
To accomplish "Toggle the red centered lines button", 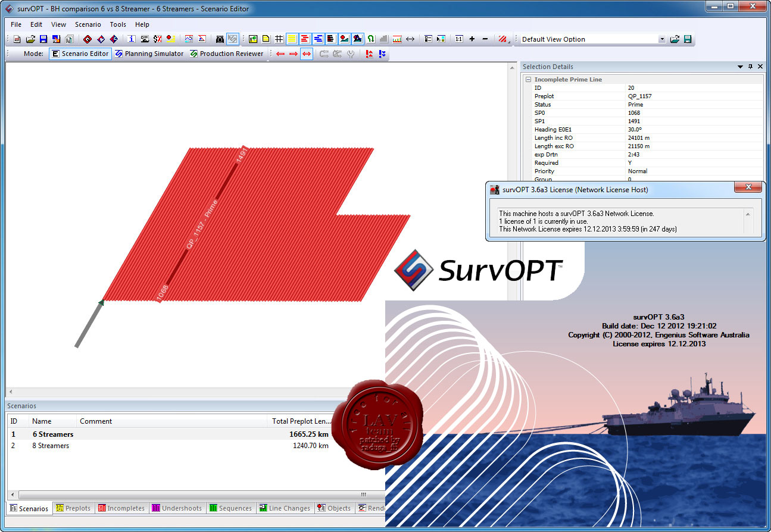I will click(305, 39).
